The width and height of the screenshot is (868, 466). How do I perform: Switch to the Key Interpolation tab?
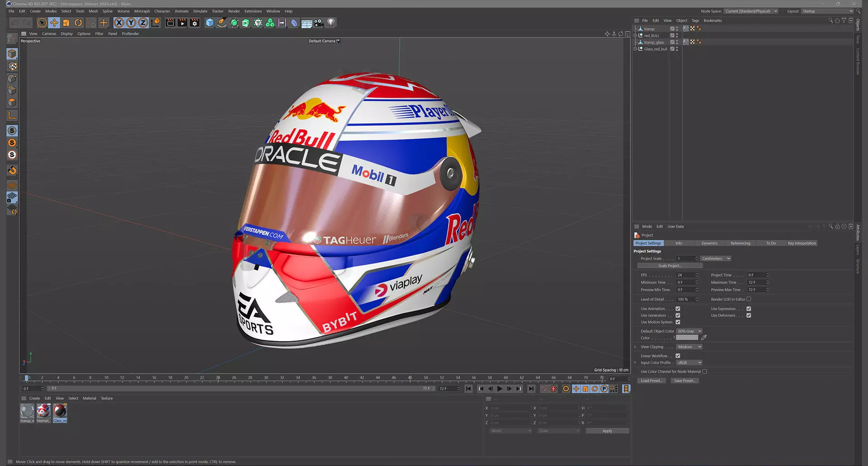tap(802, 243)
